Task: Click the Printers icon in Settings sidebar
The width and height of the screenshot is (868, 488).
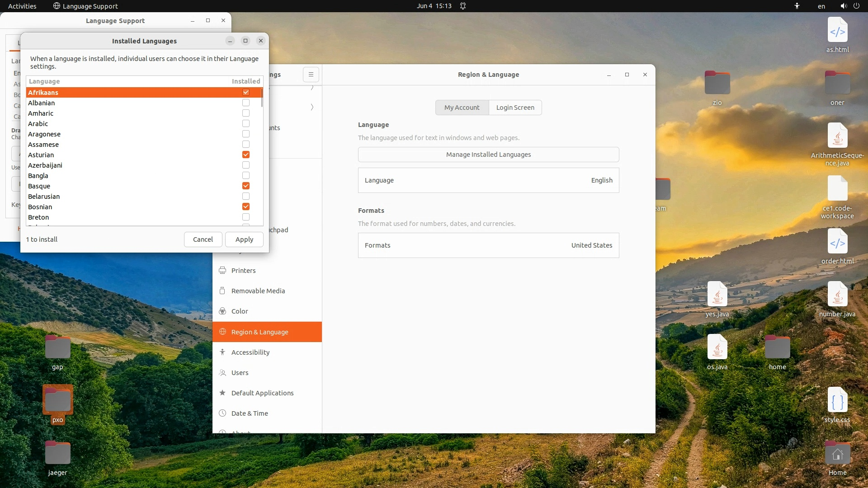Action: coord(222,270)
